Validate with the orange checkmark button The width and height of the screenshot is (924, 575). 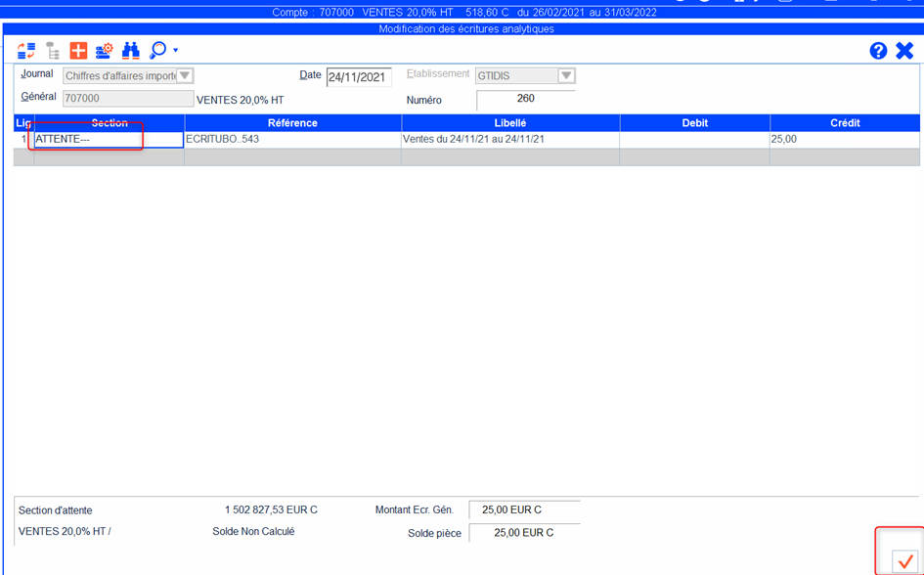(904, 561)
